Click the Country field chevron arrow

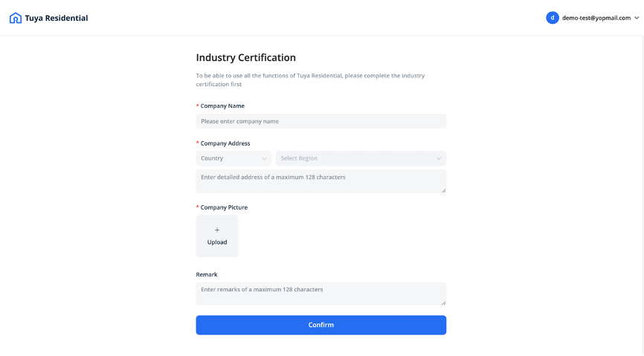pyautogui.click(x=264, y=158)
